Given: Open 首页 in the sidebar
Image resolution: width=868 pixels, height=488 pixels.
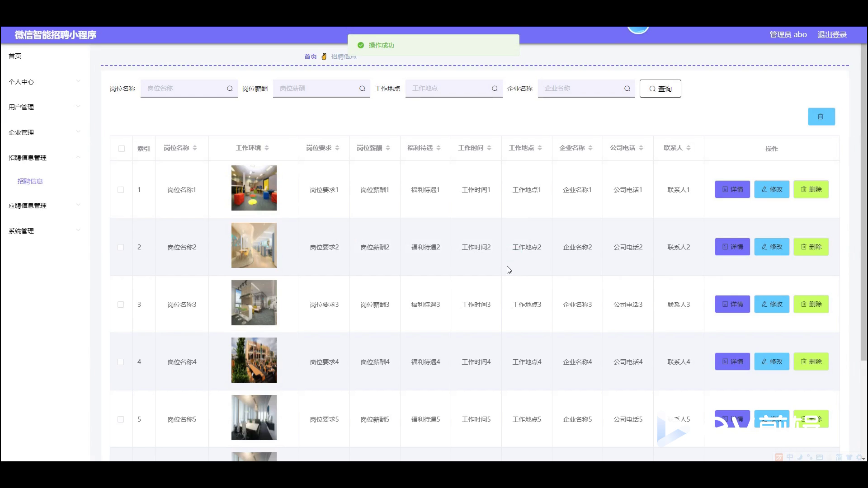Looking at the screenshot, I should click(x=15, y=56).
